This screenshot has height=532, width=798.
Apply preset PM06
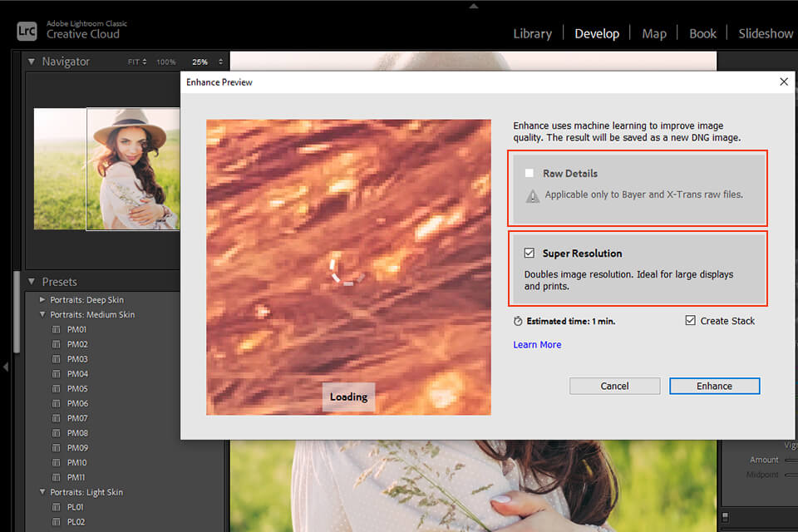pyautogui.click(x=77, y=403)
